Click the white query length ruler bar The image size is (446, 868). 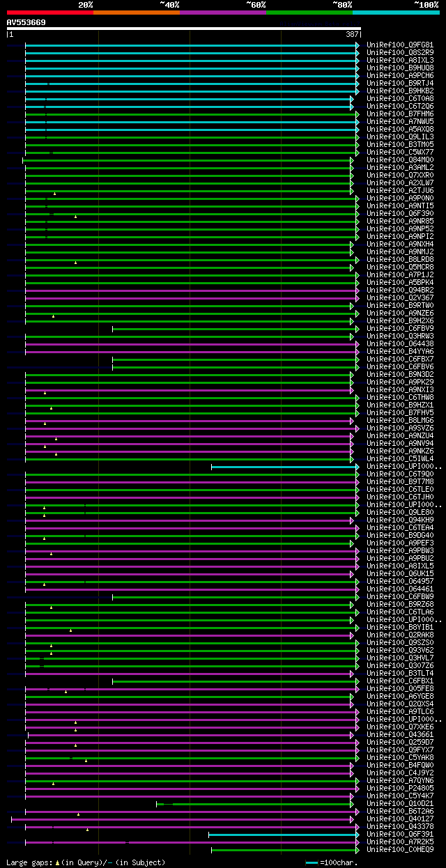pos(184,29)
